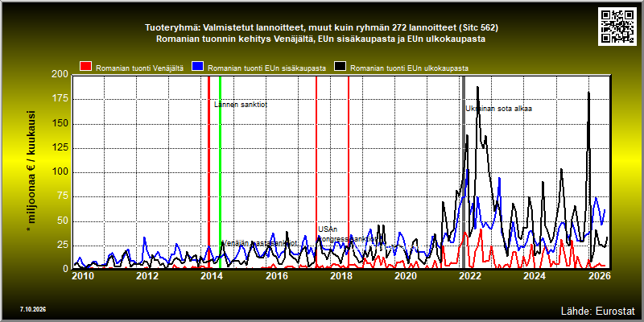The image size is (644, 322).
Task: Click the red vertical marker line near 2018
Action: click(349, 172)
